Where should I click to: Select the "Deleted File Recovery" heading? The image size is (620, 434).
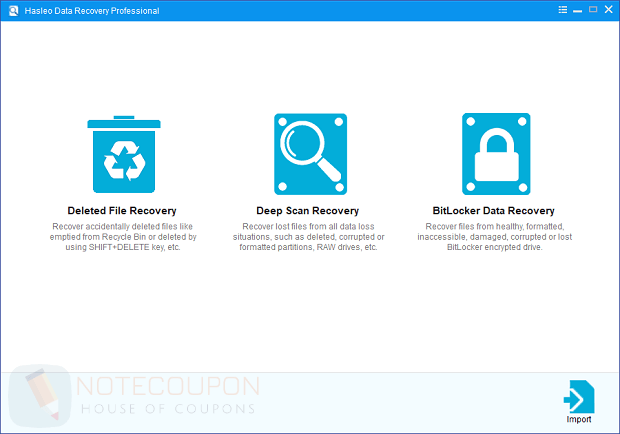click(122, 211)
